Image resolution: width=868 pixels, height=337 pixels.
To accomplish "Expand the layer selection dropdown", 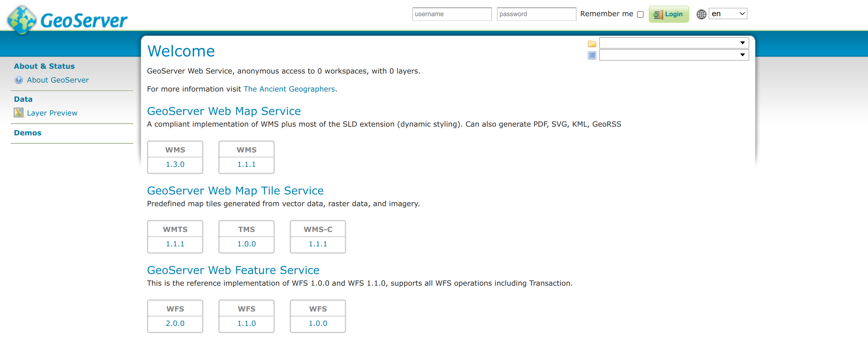I will pos(674,55).
